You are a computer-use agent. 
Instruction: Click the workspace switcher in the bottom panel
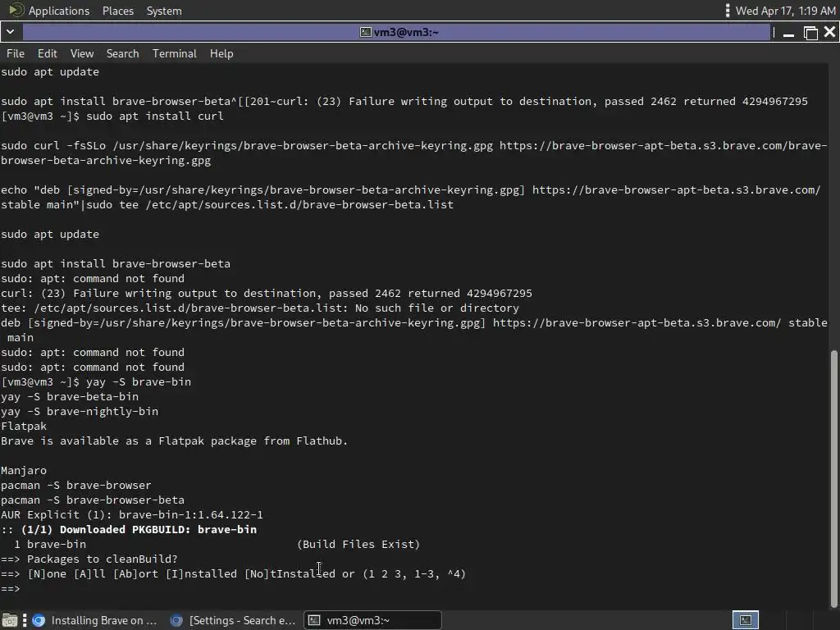[x=745, y=620]
